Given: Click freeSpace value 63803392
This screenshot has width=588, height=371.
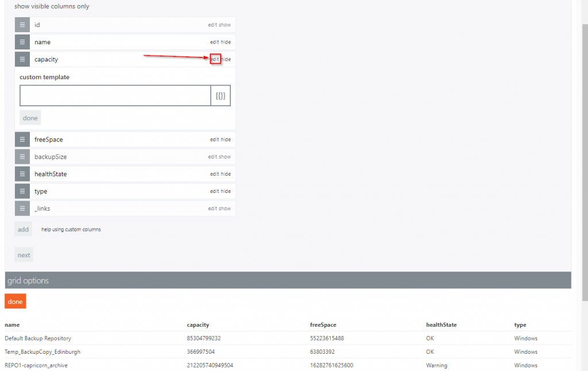Looking at the screenshot, I should coord(322,352).
